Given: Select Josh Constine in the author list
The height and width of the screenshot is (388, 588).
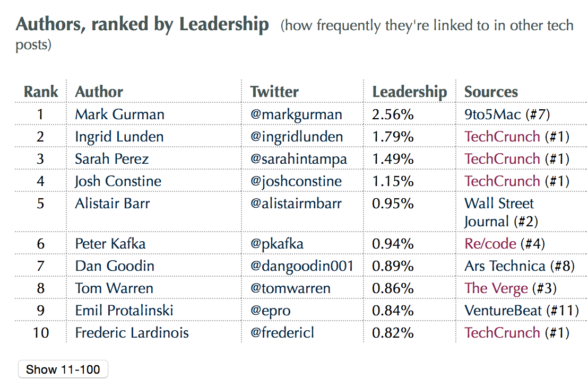Looking at the screenshot, I should pos(118,181).
